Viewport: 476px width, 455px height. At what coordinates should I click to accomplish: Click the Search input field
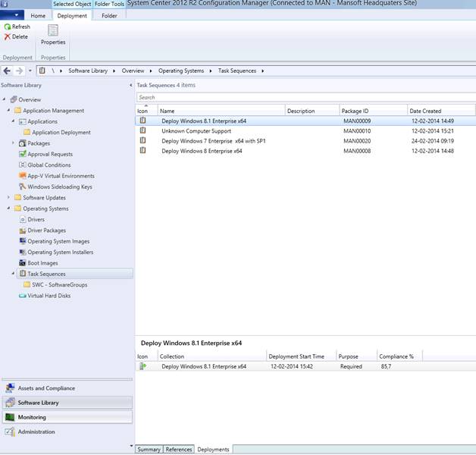point(303,97)
